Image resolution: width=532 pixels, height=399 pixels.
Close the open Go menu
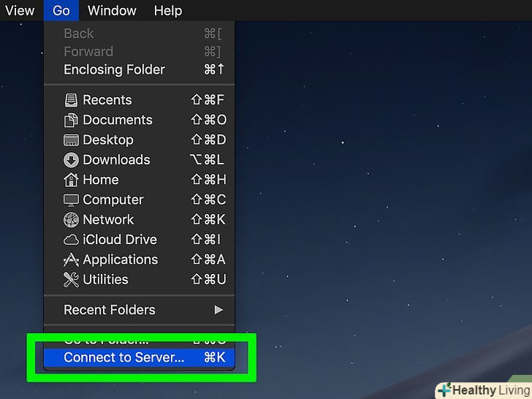click(61, 10)
